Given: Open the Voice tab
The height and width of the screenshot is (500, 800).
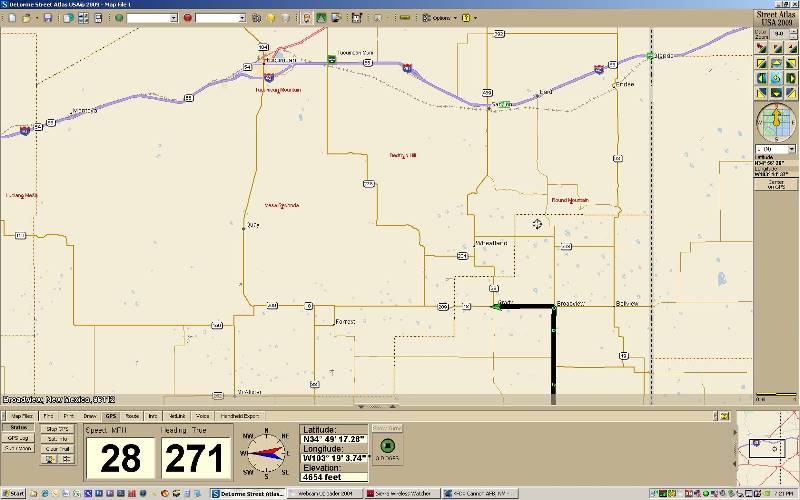Looking at the screenshot, I should pos(203,416).
